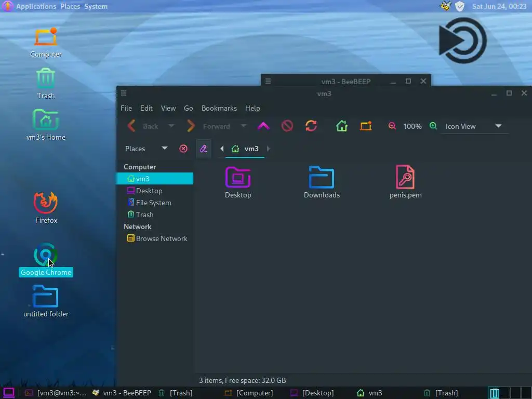Switch to vm3 - BeeBEEP taskbar item
Image resolution: width=532 pixels, height=399 pixels.
[x=122, y=393]
